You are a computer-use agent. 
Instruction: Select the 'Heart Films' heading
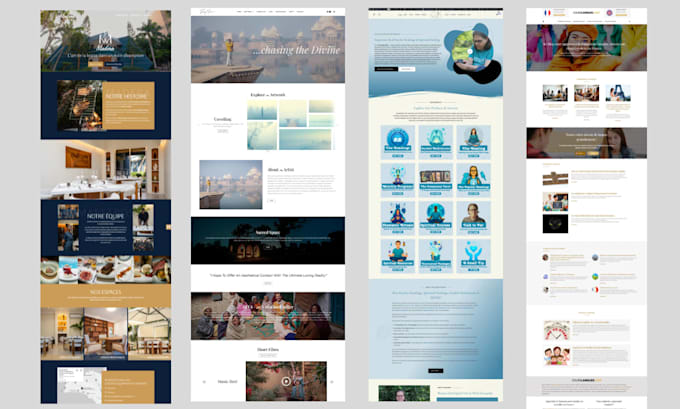point(268,349)
